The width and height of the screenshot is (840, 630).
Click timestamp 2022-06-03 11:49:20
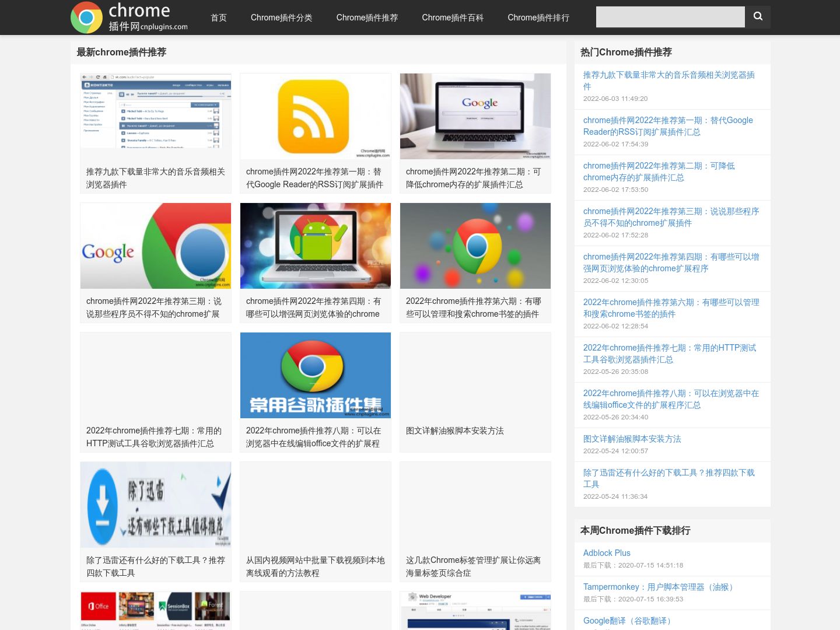pyautogui.click(x=615, y=99)
